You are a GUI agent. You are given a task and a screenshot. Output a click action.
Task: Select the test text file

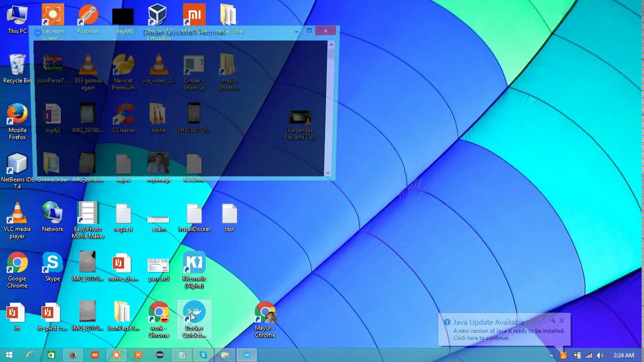229,217
